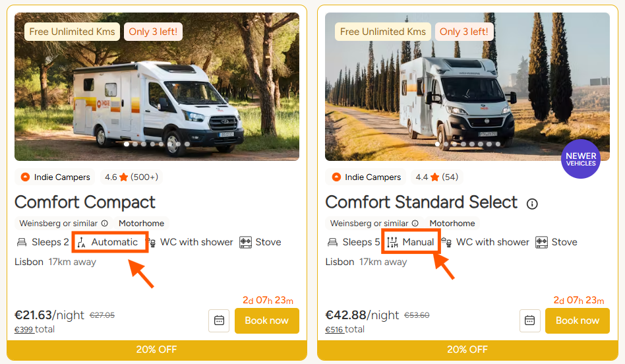625x364 pixels.
Task: Click info icon beside Comfort Standard Select title
Action: tap(532, 204)
